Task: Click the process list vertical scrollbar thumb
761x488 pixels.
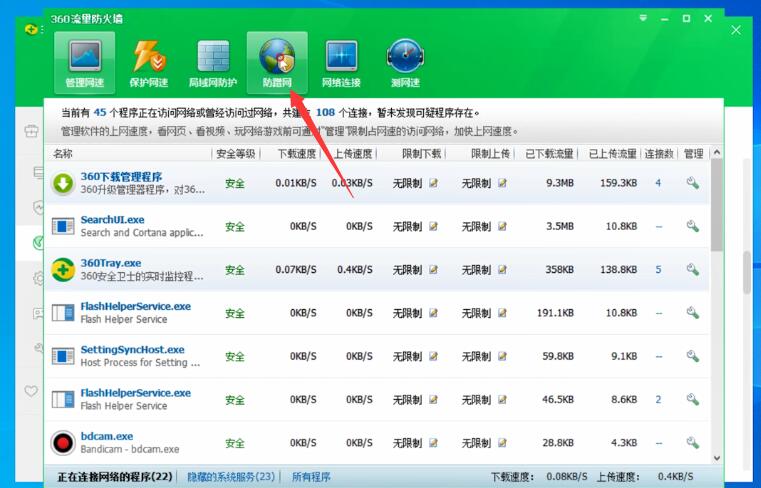Action: 717,205
